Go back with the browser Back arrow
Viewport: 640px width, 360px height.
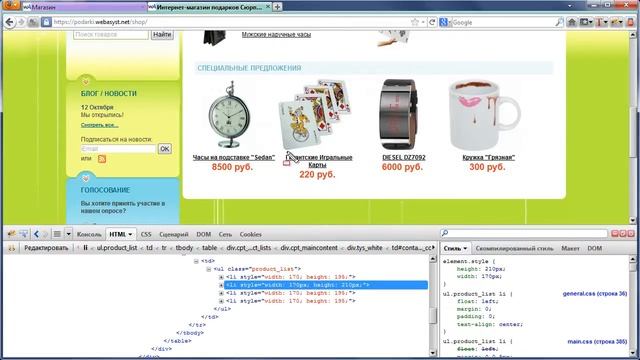click(x=9, y=22)
